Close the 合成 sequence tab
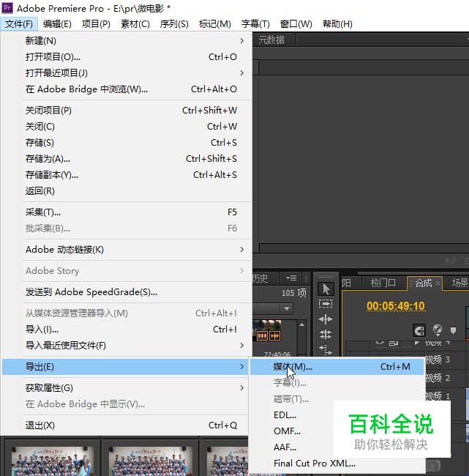The height and width of the screenshot is (476, 469). click(438, 283)
